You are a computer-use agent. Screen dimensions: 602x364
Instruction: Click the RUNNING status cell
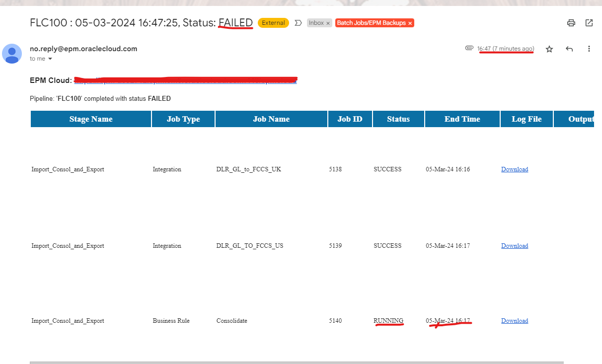pyautogui.click(x=388, y=321)
